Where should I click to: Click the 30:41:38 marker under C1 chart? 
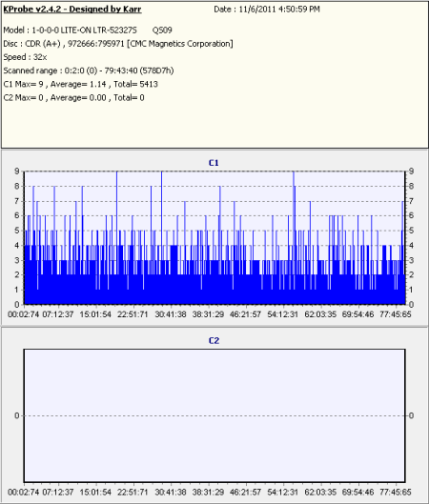tap(171, 314)
